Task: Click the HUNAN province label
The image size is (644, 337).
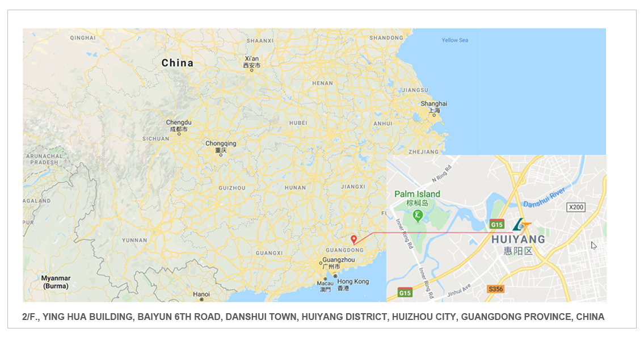Action: point(295,188)
